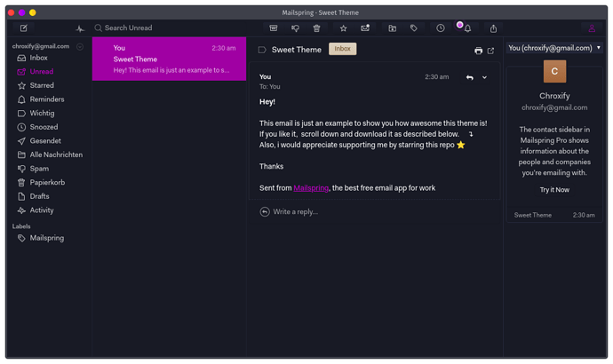This screenshot has height=364, width=613.
Task: Snooze the message with the clock icon
Action: click(441, 28)
